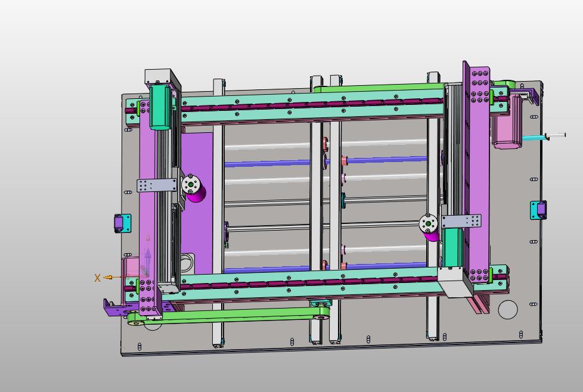
Task: Click the orange X axis label
Action: (x=97, y=278)
